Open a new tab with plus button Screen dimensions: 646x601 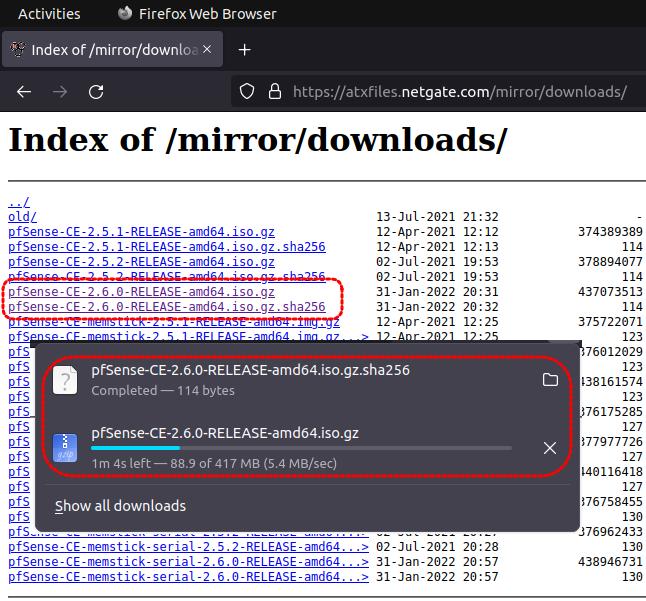244,50
